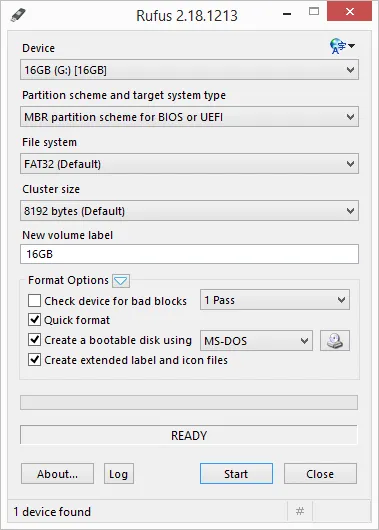
Task: Click the New volume label input field
Action: click(189, 254)
